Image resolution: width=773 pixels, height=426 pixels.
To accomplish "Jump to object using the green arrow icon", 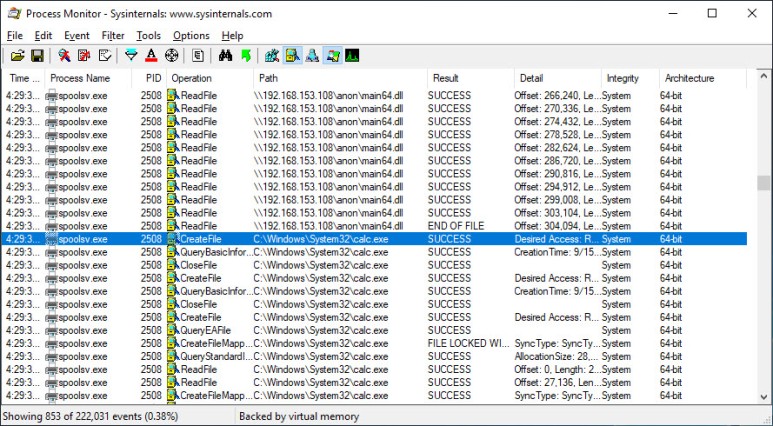I will (x=246, y=56).
